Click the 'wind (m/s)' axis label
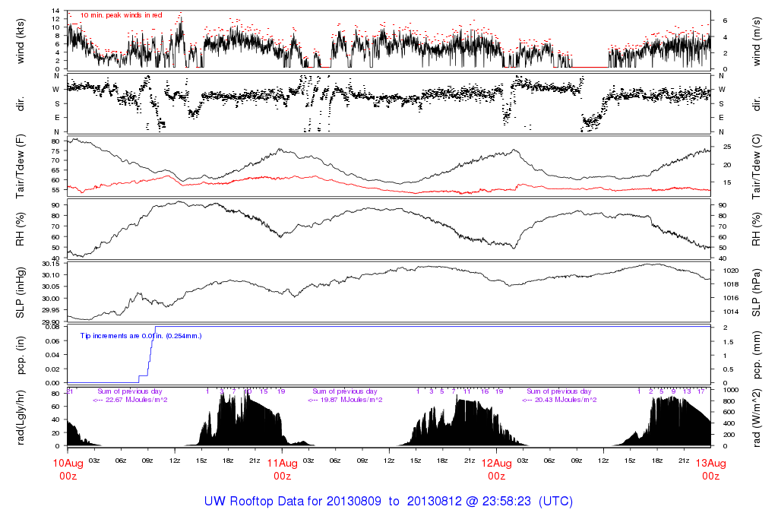The image size is (778, 532). pos(757,40)
